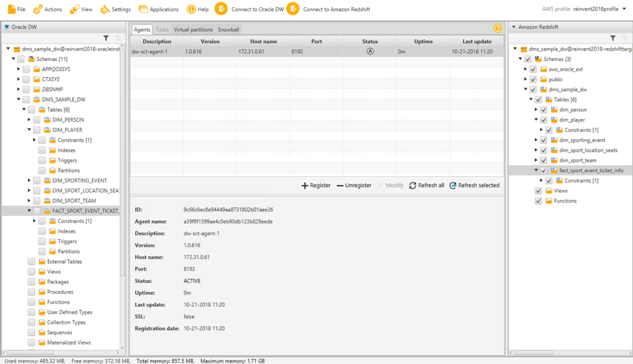Viewport: 633px width, 364px height.
Task: Collapse Redshift dim_player node
Action: [536, 120]
